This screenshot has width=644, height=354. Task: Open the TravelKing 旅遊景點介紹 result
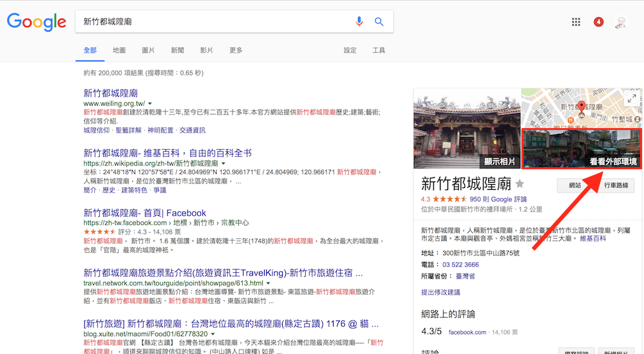pos(223,273)
